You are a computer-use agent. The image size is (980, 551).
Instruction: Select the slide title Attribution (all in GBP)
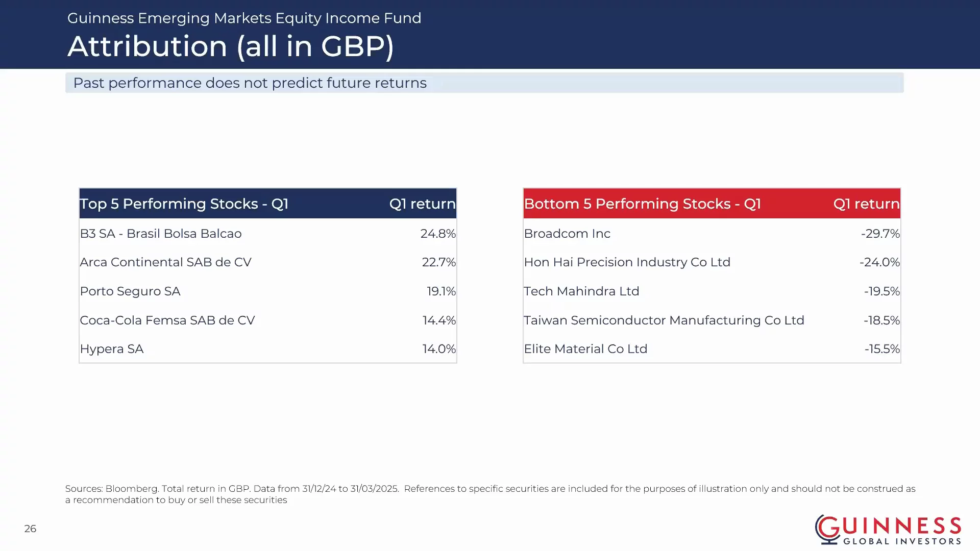coord(231,46)
